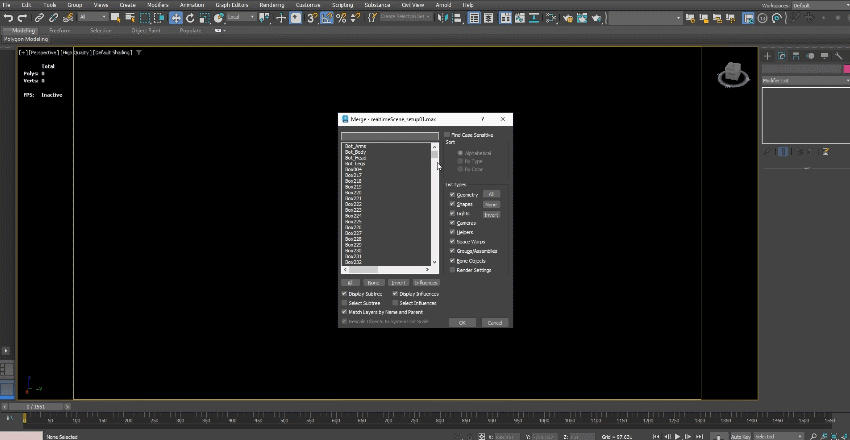Open the Utilities wrench panel icon

coord(839,56)
